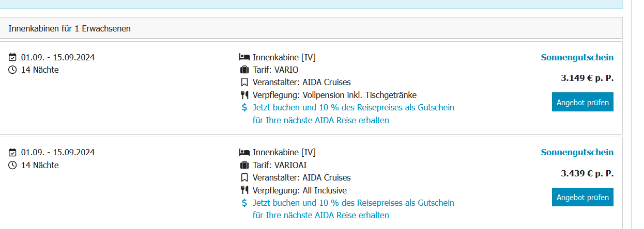This screenshot has width=644, height=229.
Task: Click calendar icon in the VARIO offer
Action: click(x=13, y=57)
